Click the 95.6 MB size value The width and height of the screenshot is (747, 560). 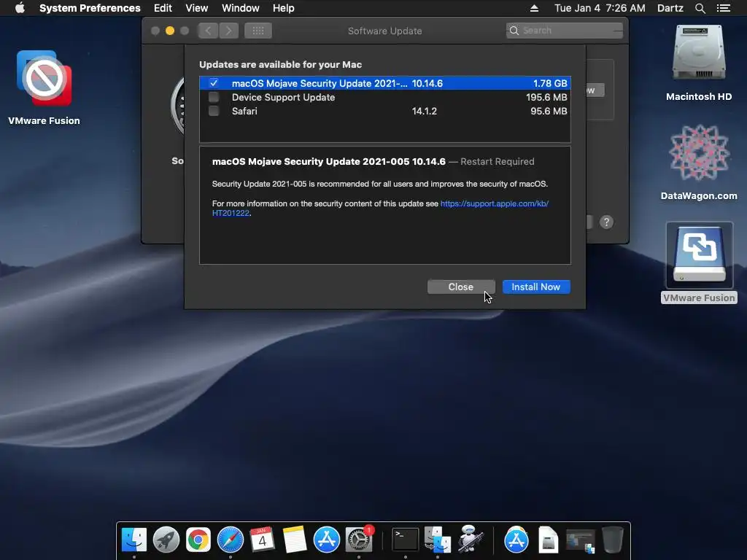pyautogui.click(x=549, y=111)
